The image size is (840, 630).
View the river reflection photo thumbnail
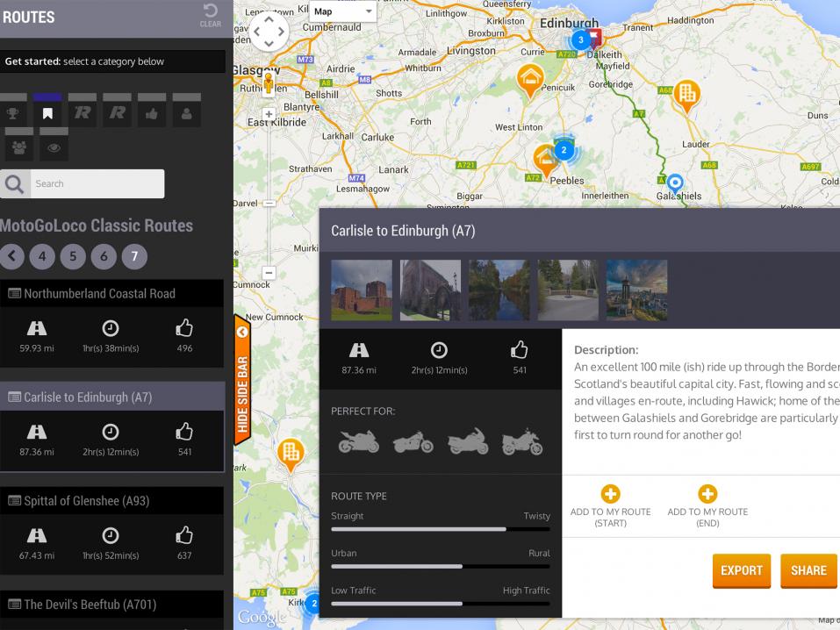coord(499,290)
